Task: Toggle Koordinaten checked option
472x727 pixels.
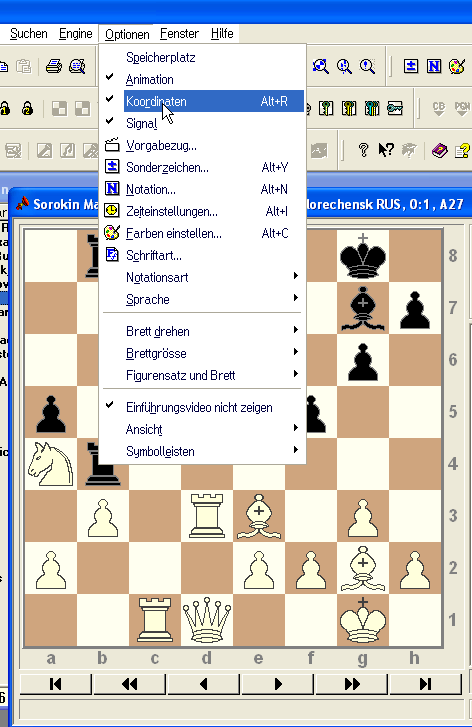Action: 204,102
